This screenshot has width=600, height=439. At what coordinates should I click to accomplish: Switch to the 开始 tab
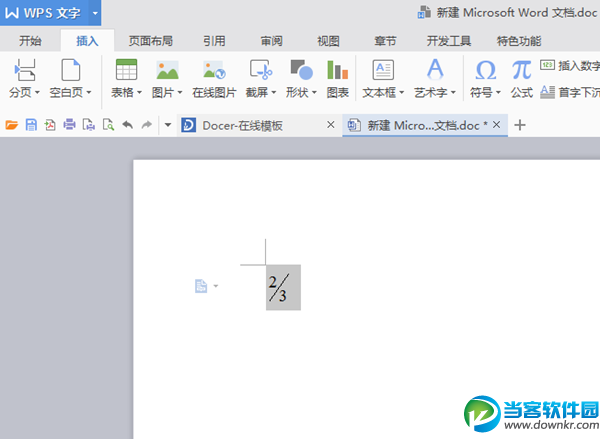[30, 41]
